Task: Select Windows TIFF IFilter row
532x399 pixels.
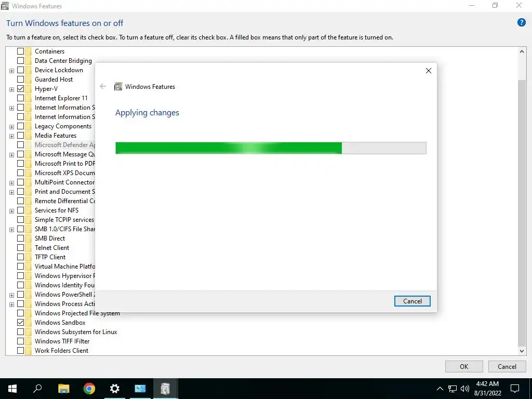Action: [x=62, y=341]
